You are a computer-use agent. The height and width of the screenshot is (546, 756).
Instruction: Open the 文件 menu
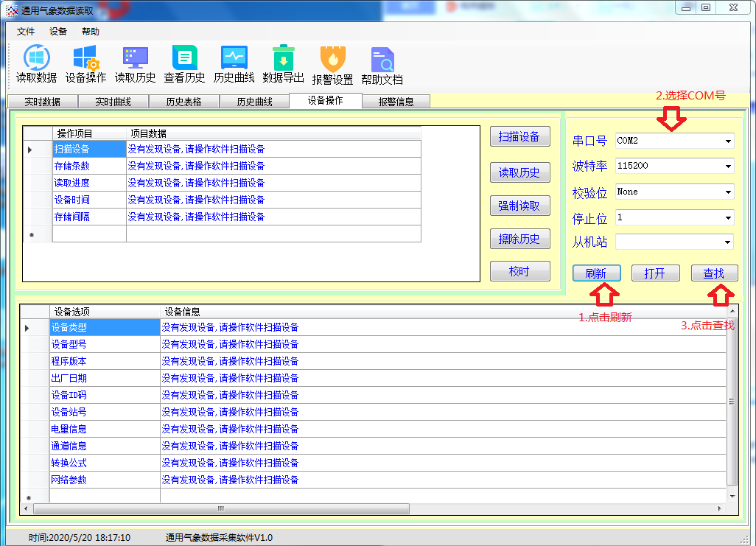click(26, 32)
